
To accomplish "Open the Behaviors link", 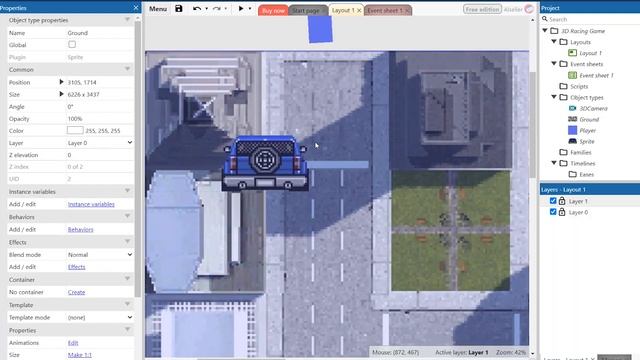I will (x=80, y=229).
